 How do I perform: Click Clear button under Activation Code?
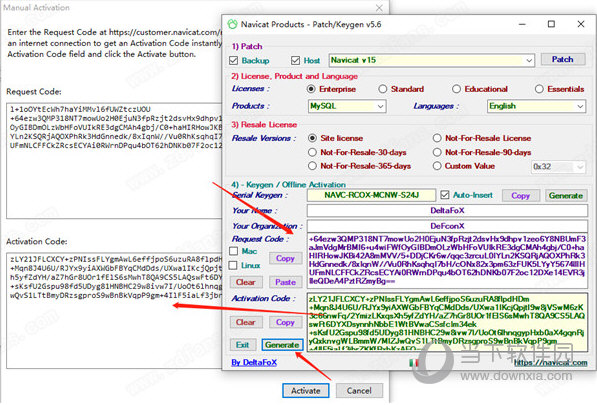(246, 322)
